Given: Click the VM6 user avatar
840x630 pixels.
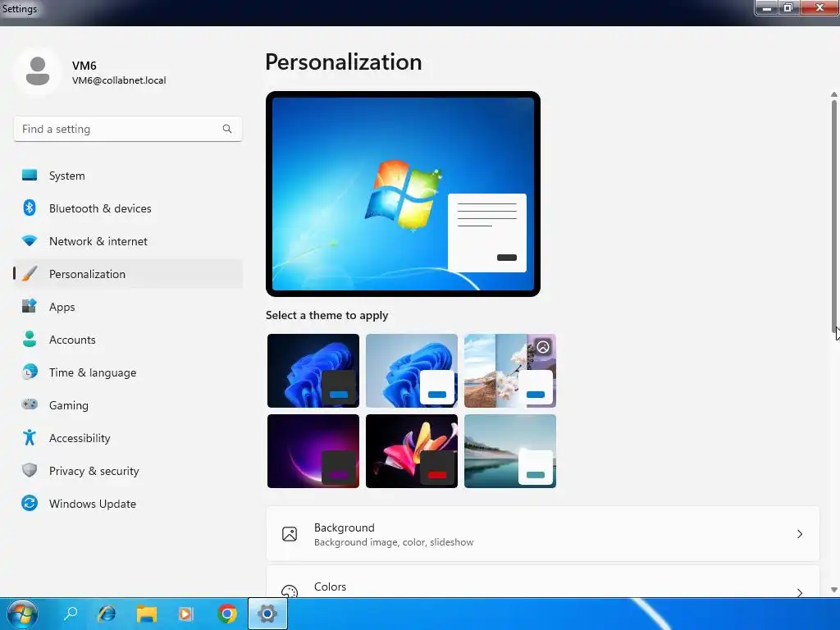Looking at the screenshot, I should coord(38,71).
